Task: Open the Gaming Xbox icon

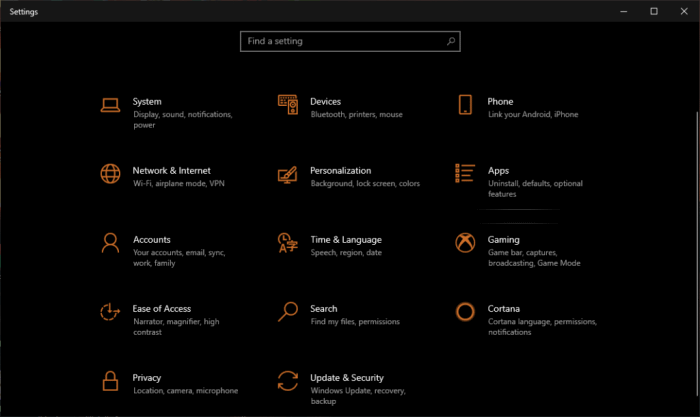Action: point(465,243)
